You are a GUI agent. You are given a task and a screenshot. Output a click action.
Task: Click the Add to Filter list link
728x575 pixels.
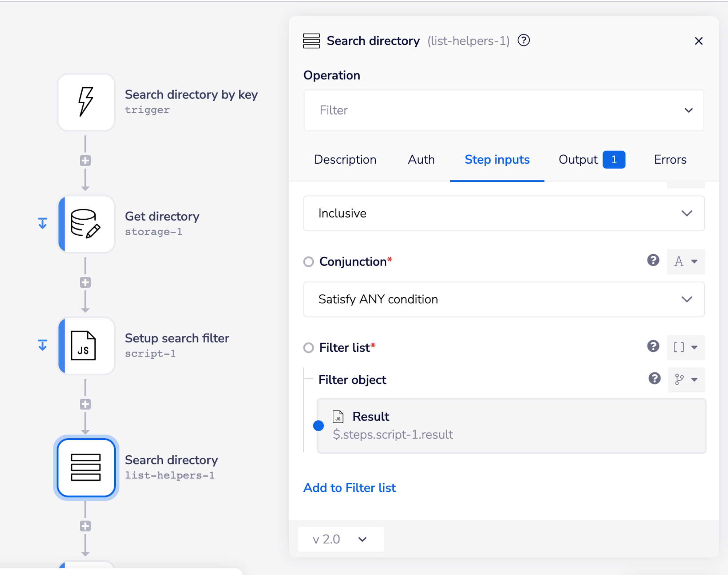click(349, 488)
